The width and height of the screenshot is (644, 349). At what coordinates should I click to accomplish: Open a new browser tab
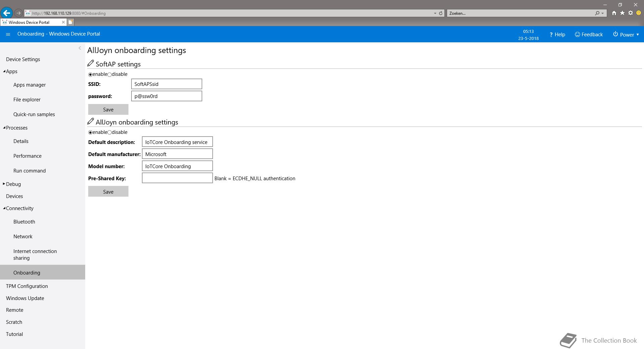click(70, 22)
